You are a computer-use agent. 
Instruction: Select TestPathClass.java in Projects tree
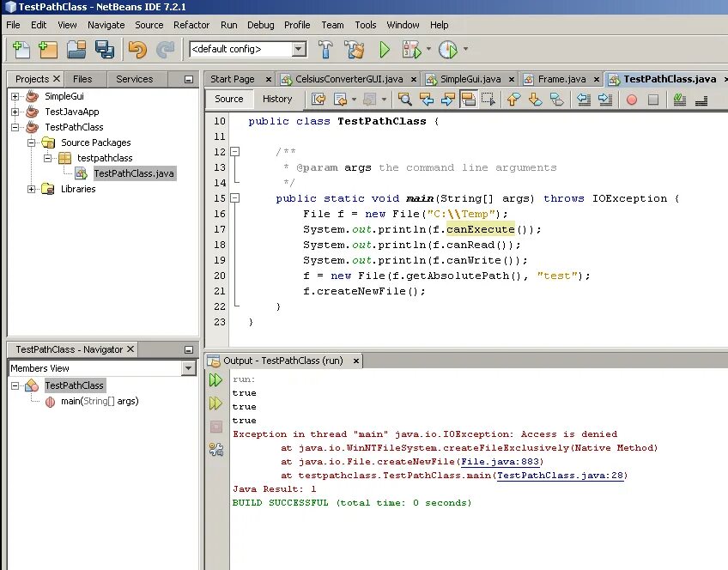click(x=134, y=173)
